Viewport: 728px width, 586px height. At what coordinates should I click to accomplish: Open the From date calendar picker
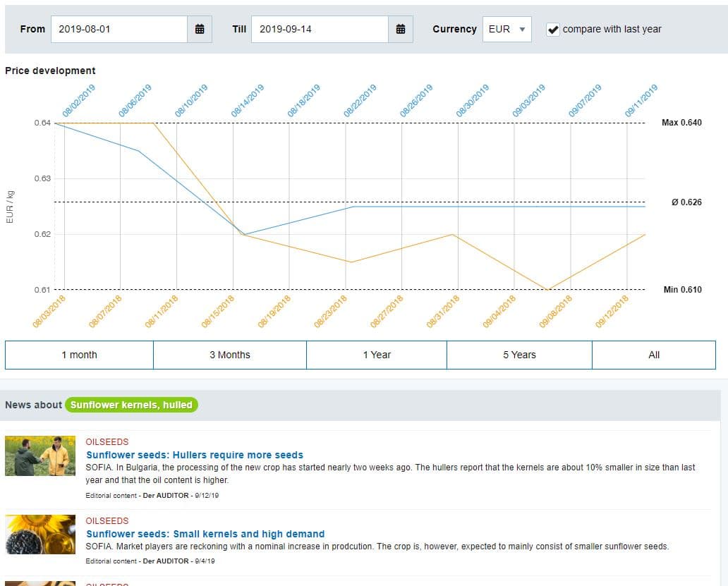pyautogui.click(x=200, y=29)
